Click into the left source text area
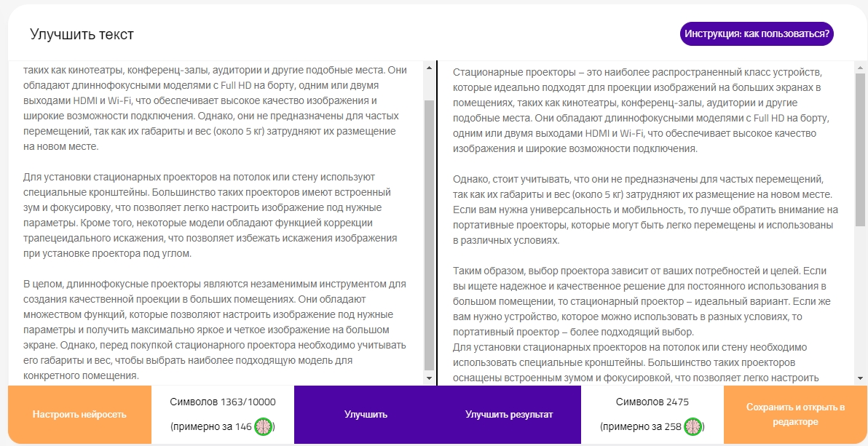Image resolution: width=868 pixels, height=446 pixels. point(216,223)
